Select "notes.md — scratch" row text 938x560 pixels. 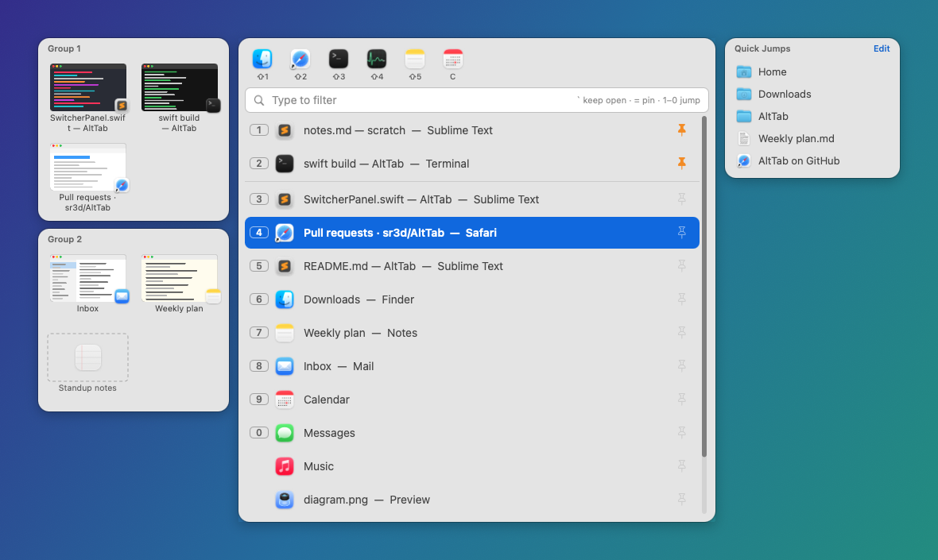point(355,130)
